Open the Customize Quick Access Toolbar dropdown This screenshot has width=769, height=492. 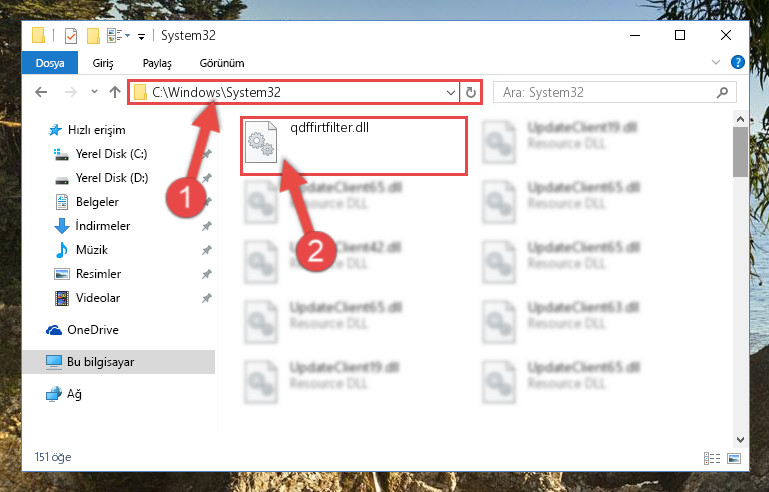point(141,36)
